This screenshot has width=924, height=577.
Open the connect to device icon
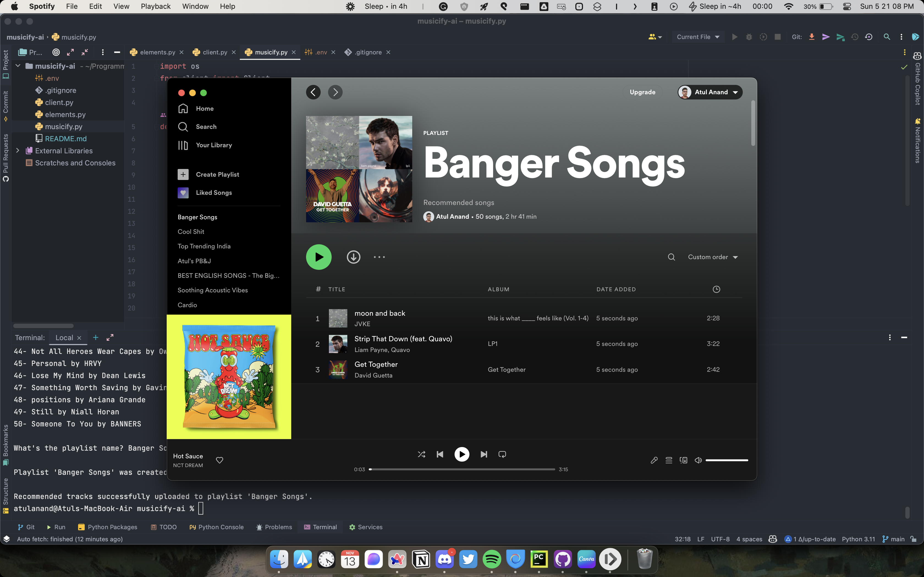683,460
